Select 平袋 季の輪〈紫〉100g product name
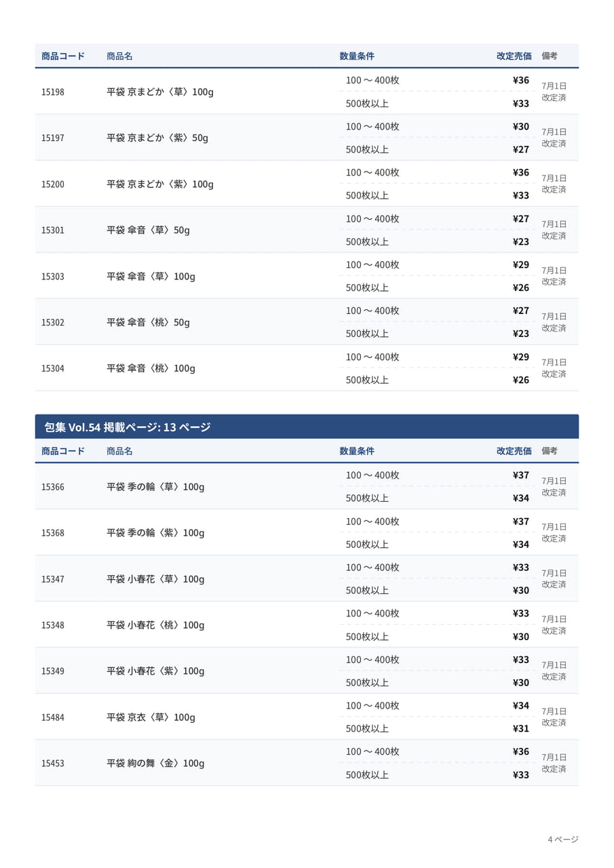Viewport: 614px width, 868px height. pos(155,533)
